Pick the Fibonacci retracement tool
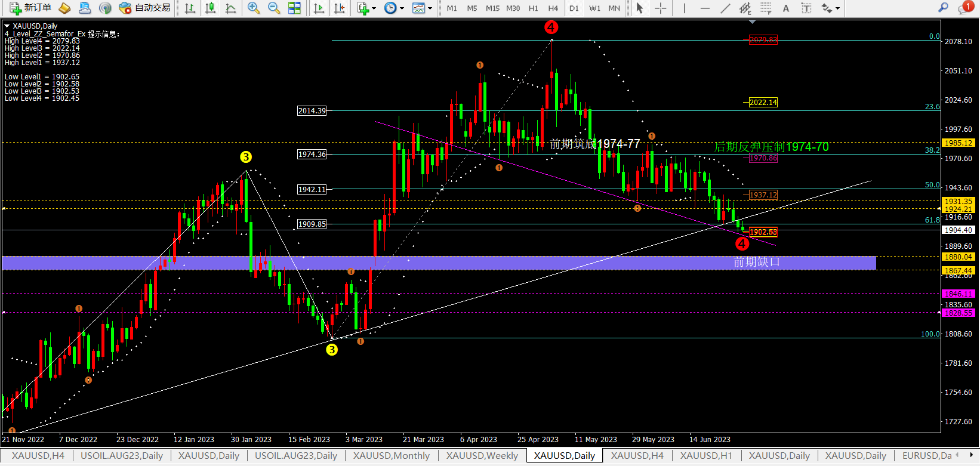 click(x=765, y=8)
